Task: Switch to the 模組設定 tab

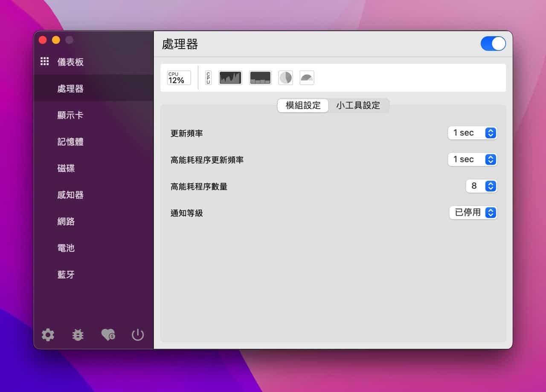Action: pyautogui.click(x=303, y=106)
